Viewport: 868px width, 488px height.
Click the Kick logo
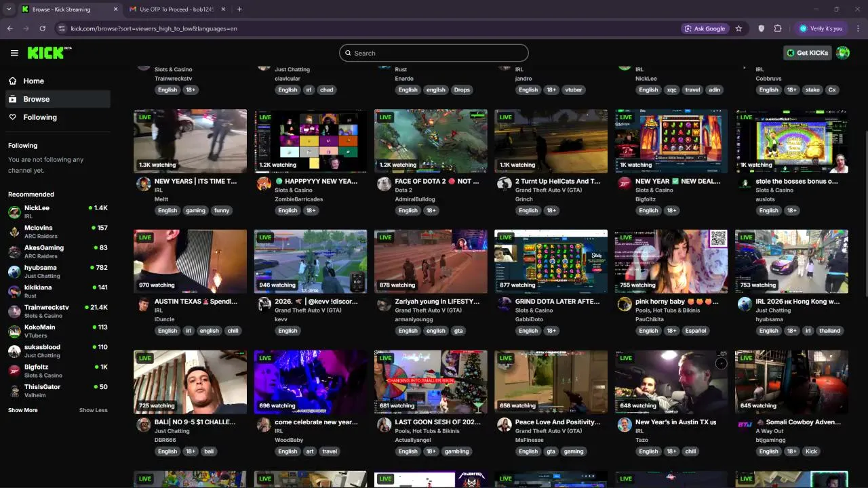pos(49,53)
